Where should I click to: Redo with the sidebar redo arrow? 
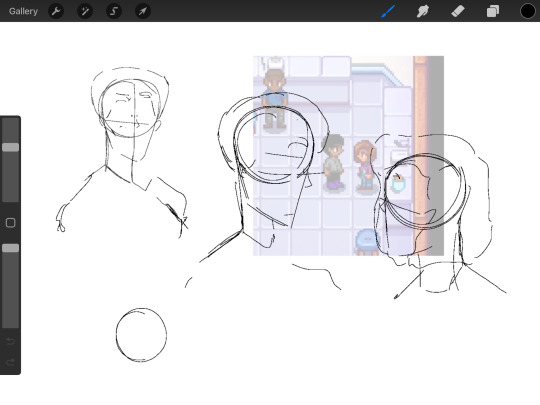[x=11, y=362]
